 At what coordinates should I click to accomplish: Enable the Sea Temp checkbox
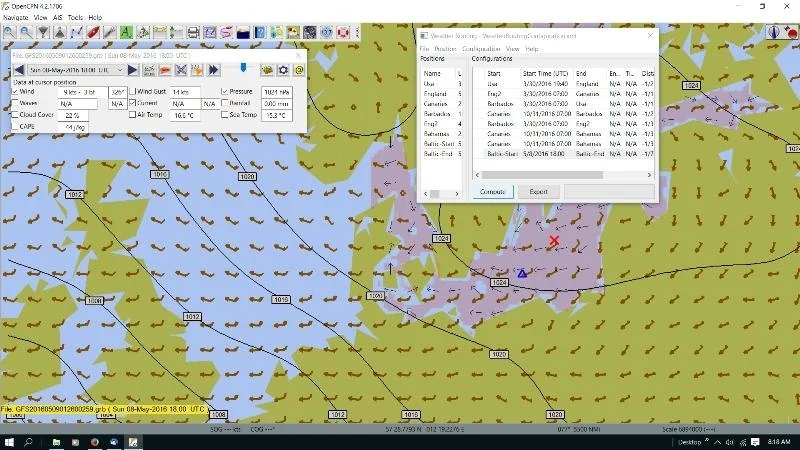click(x=224, y=115)
